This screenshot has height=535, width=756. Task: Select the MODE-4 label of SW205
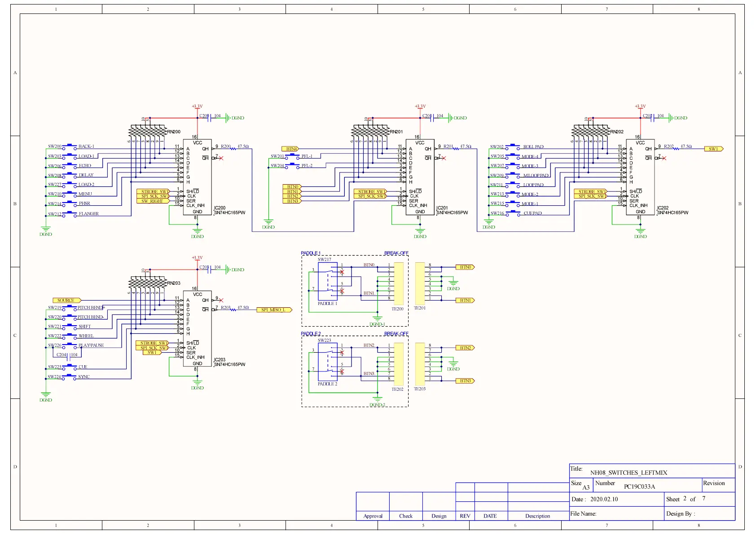click(x=530, y=157)
